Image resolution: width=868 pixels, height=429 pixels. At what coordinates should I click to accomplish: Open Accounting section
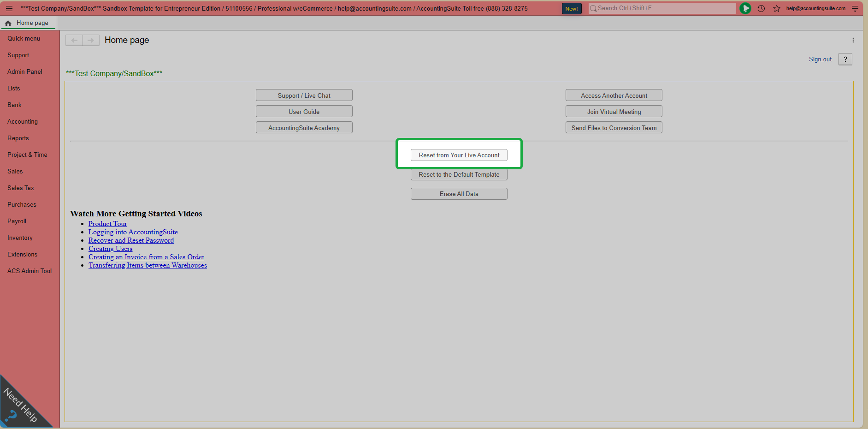click(23, 121)
